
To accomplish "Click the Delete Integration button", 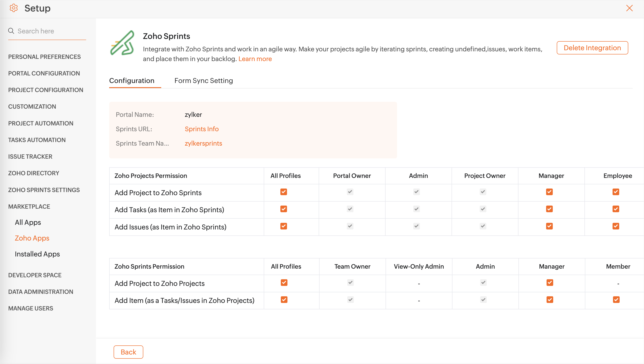I will 592,48.
